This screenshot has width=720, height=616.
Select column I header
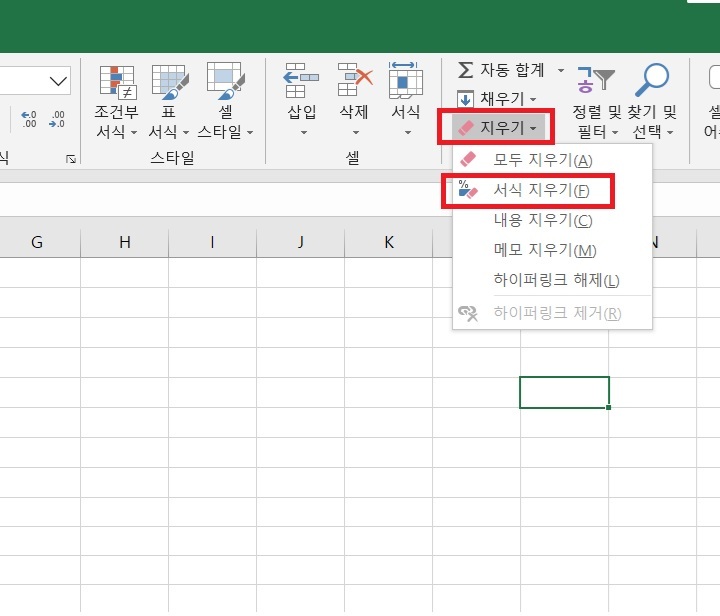coord(212,242)
